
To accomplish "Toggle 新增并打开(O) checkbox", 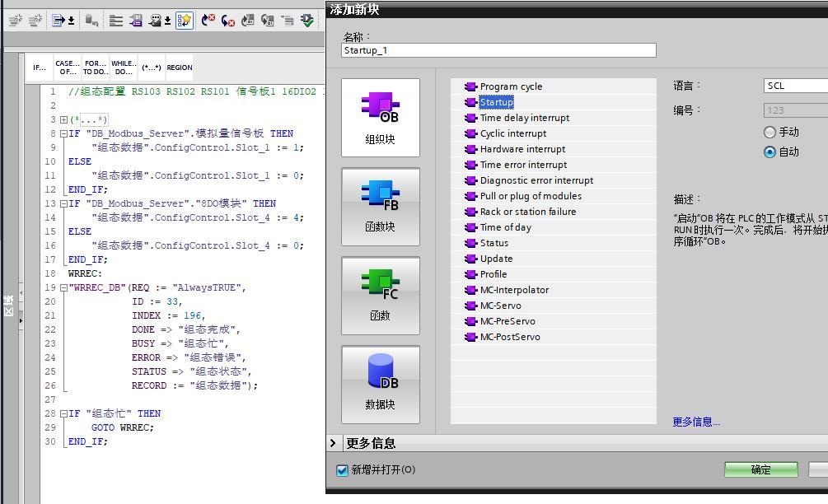I will [342, 469].
